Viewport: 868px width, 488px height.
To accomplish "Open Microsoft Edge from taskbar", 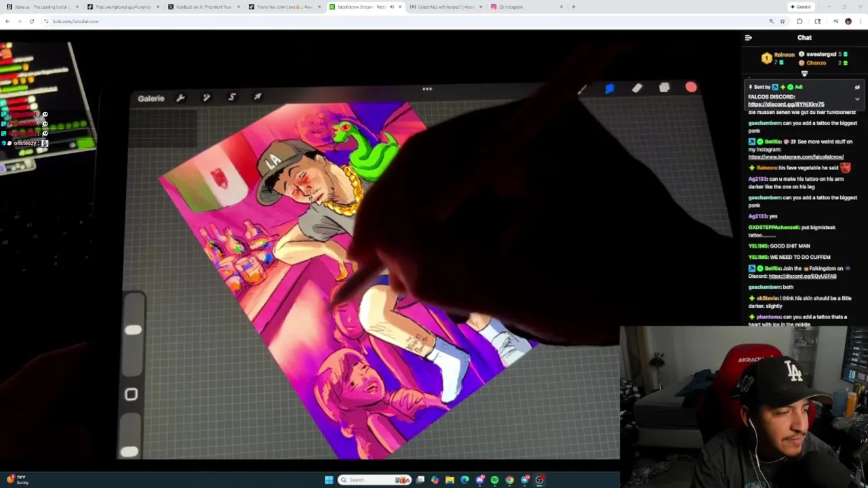I will click(x=465, y=480).
